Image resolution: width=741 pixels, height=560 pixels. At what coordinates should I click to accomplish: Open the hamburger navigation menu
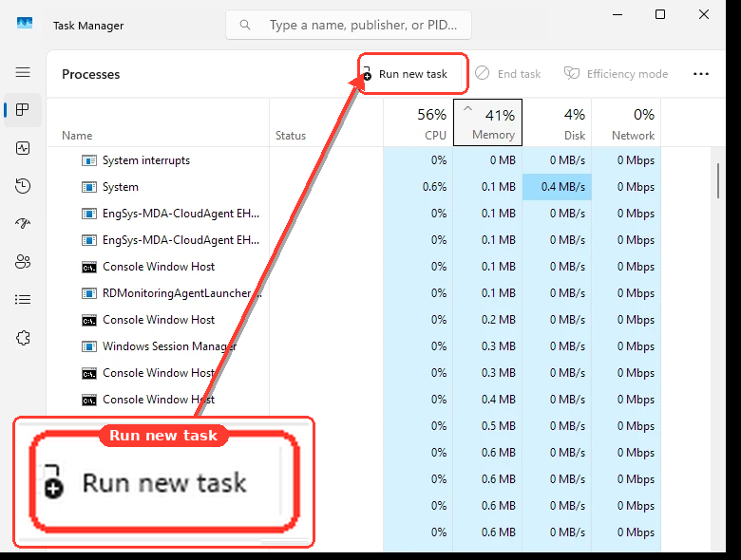(23, 72)
